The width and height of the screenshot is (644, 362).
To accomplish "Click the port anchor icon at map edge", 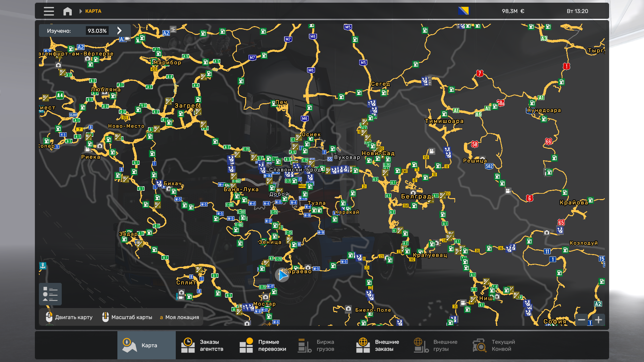I will pos(43,266).
